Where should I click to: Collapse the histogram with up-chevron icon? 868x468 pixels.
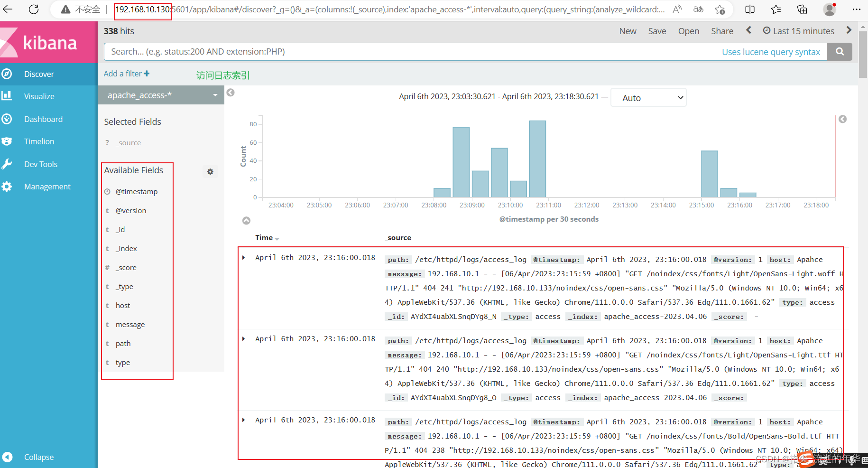(246, 221)
